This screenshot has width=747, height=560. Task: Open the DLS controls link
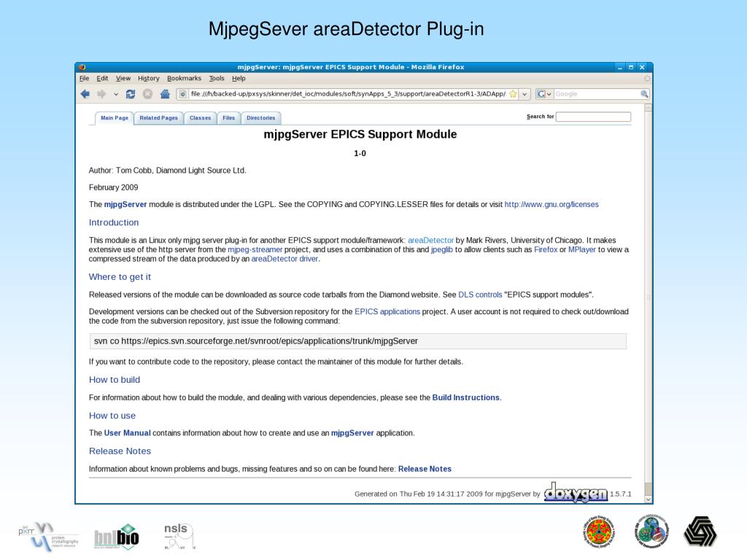coord(480,295)
